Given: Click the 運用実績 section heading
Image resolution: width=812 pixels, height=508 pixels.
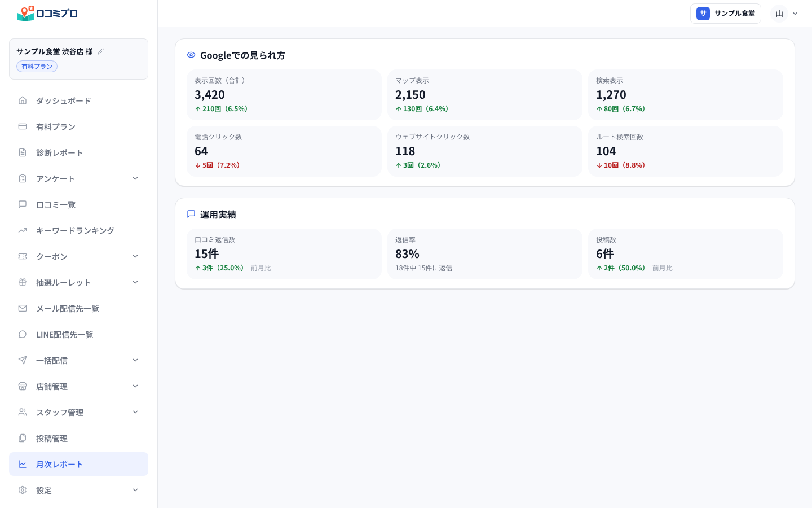Looking at the screenshot, I should coord(218,214).
